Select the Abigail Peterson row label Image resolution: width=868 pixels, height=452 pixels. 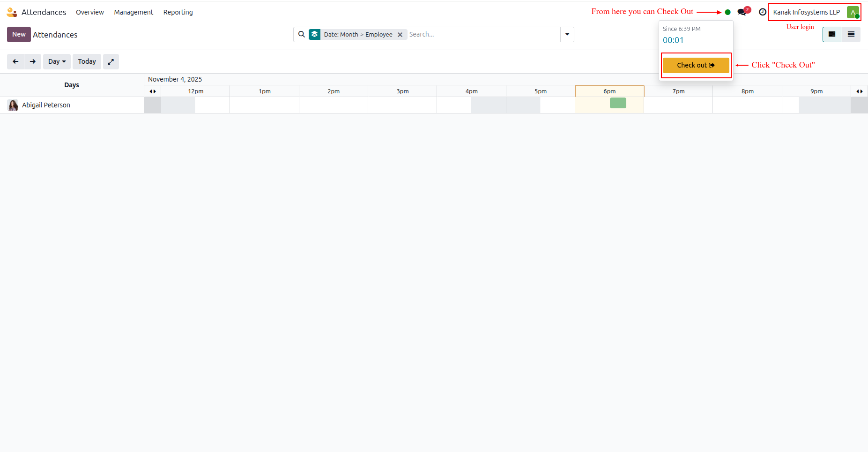[46, 105]
